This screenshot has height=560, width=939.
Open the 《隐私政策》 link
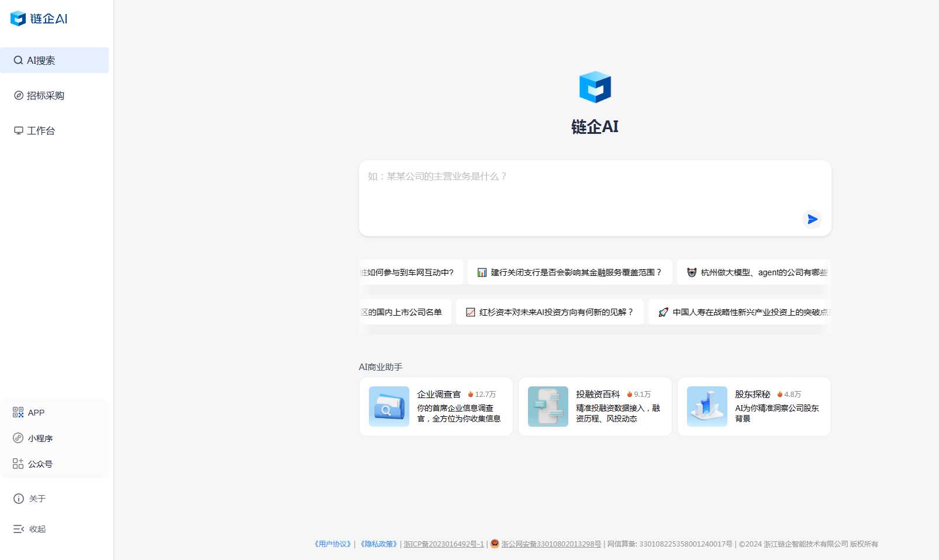[x=378, y=544]
